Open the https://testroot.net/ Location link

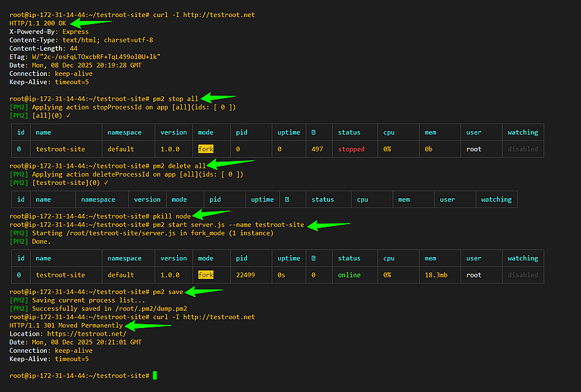86,333
